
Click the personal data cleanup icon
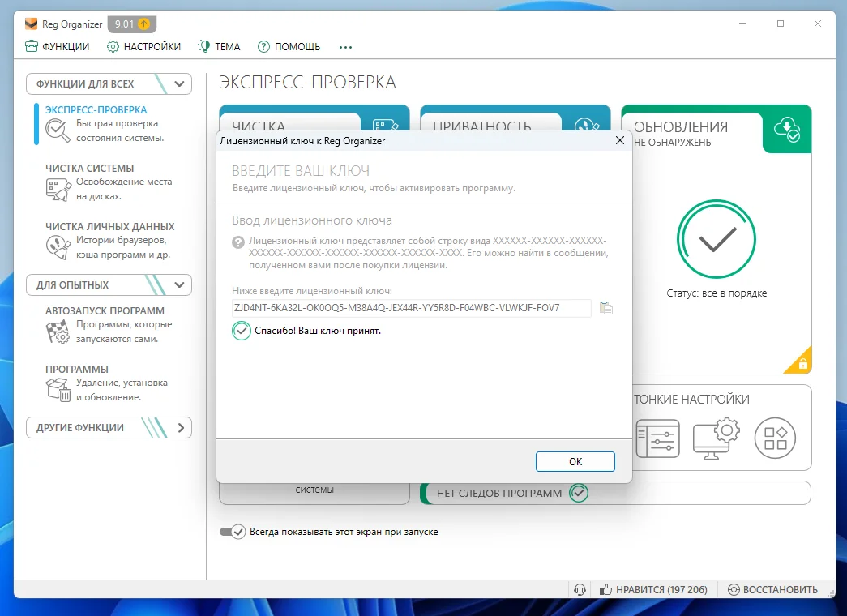(x=58, y=247)
